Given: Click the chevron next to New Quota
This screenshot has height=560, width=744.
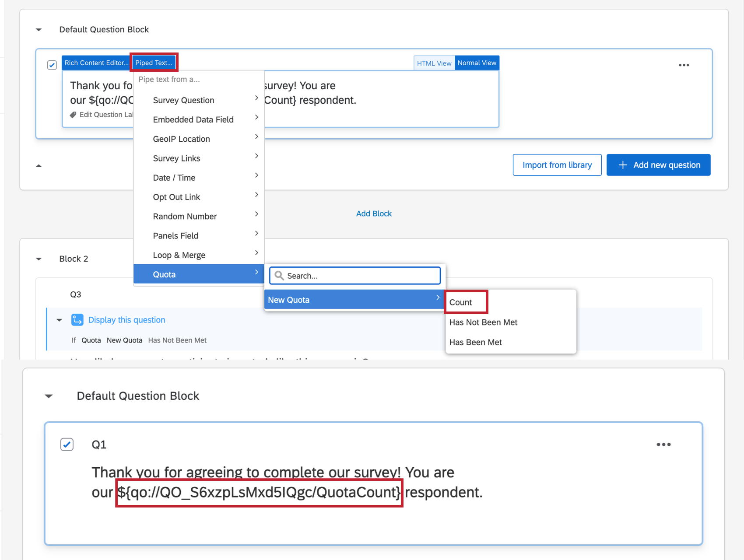Looking at the screenshot, I should pos(438,297).
